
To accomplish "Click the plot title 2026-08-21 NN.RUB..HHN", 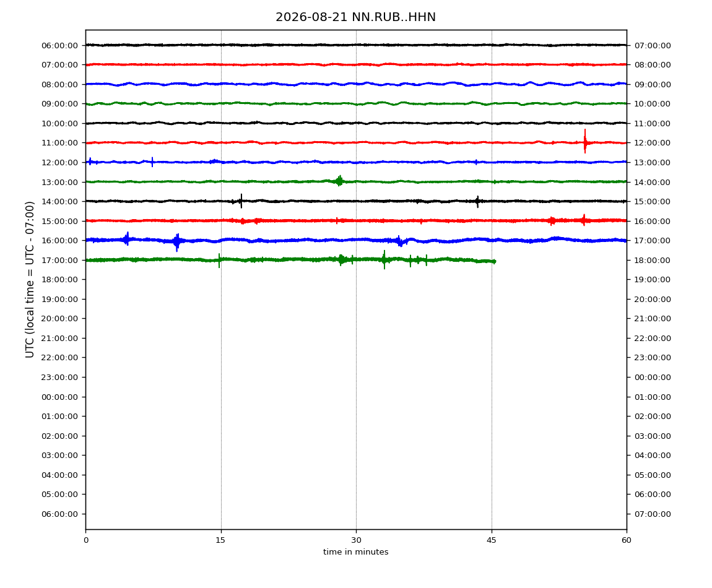I will click(x=355, y=17).
